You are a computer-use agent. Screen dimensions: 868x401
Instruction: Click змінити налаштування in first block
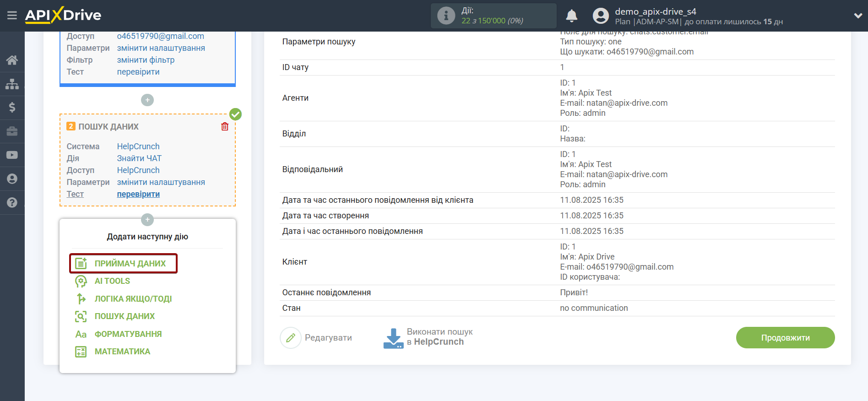161,48
